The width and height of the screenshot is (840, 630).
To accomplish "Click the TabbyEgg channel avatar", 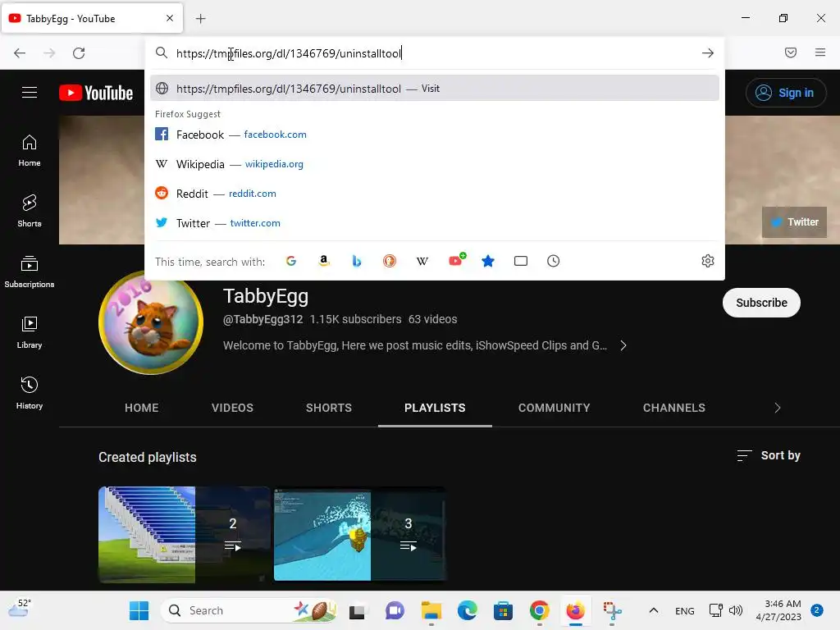I will pos(151,322).
